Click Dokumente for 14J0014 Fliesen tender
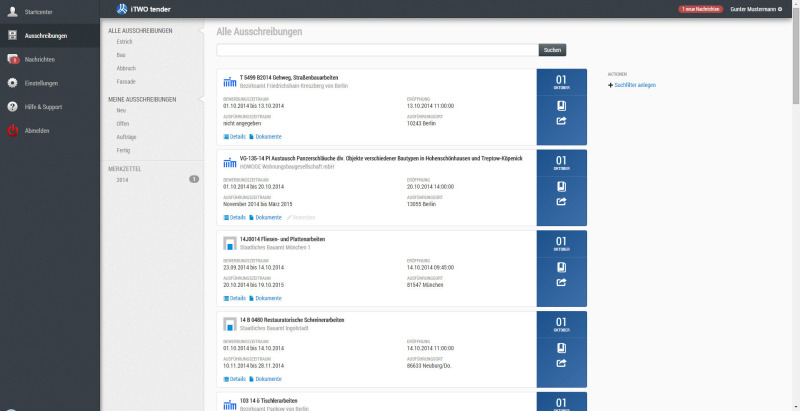Screen dimensions: 800x411 [x=265, y=298]
